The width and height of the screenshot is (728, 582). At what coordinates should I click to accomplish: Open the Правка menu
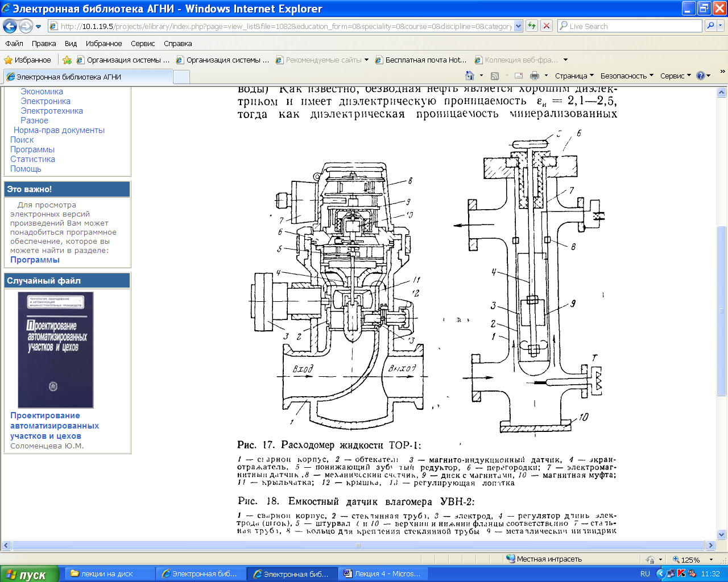(x=44, y=43)
